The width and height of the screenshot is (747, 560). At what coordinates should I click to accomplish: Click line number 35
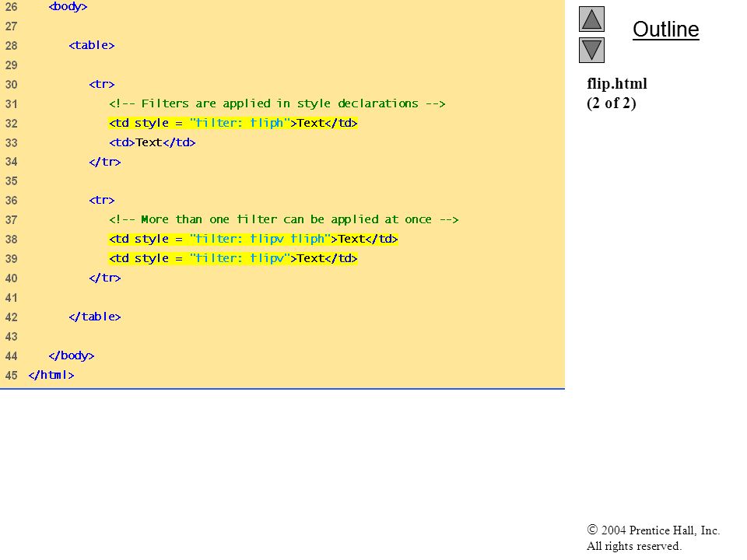[12, 181]
